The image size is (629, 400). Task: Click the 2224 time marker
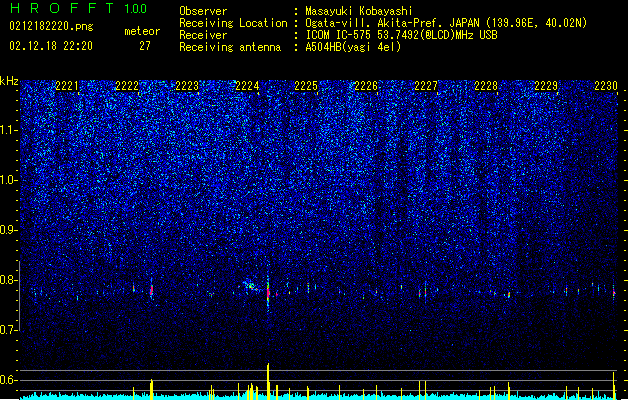247,86
